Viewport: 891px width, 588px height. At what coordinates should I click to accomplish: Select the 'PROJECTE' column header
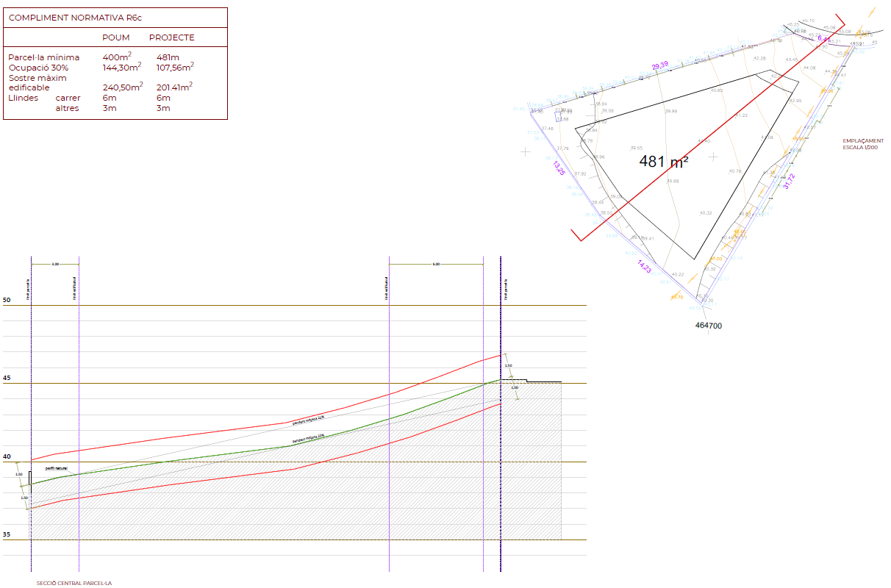point(172,38)
